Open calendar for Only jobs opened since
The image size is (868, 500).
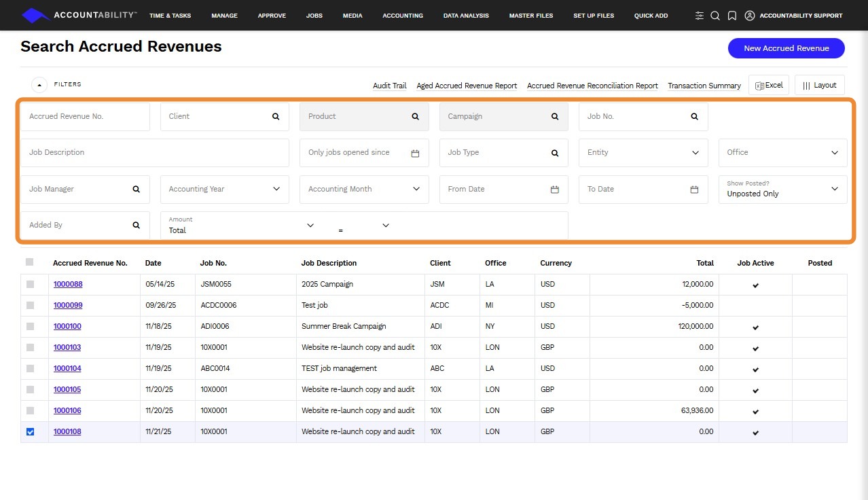pyautogui.click(x=416, y=153)
